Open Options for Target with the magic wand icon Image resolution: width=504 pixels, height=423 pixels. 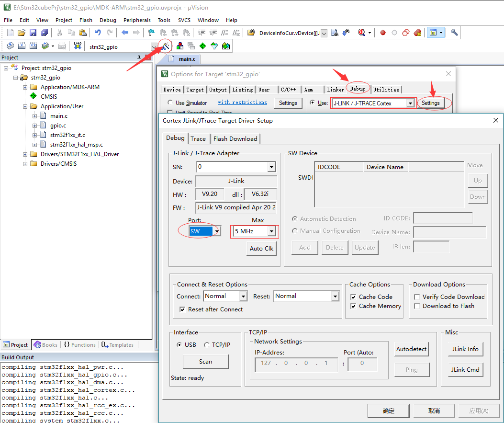[166, 46]
